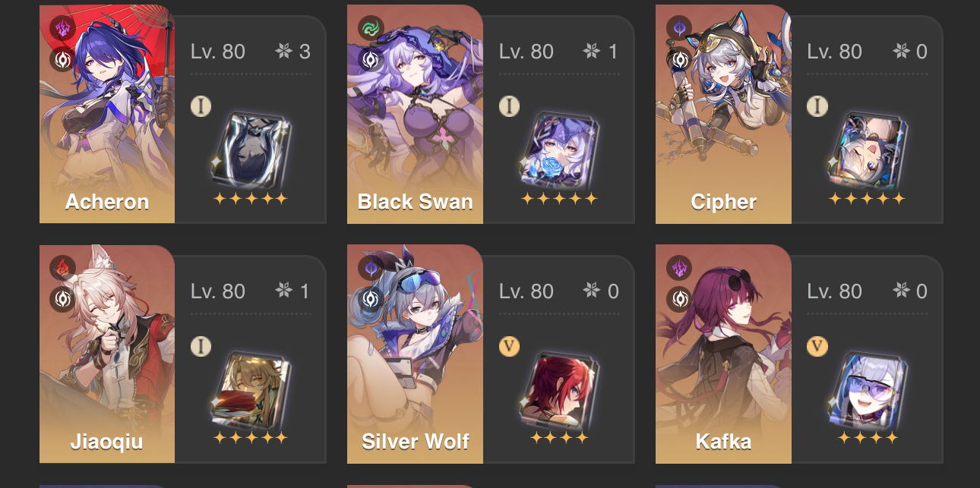The width and height of the screenshot is (980, 488).
Task: Click Black Swan's Wind element icon
Action: 371,30
